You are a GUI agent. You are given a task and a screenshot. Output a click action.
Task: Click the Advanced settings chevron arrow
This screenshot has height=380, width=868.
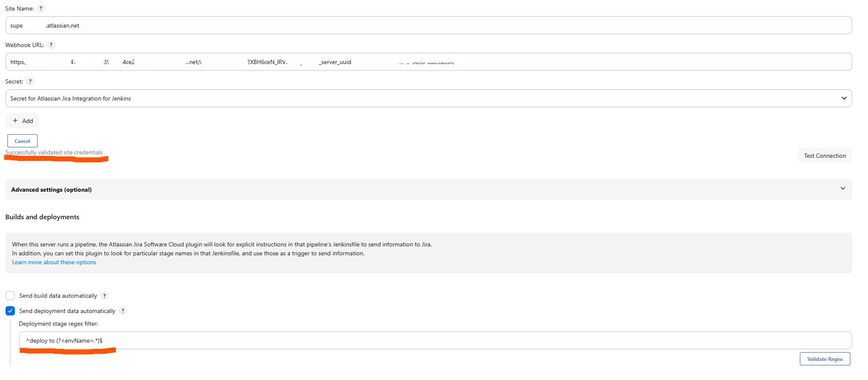(x=843, y=189)
